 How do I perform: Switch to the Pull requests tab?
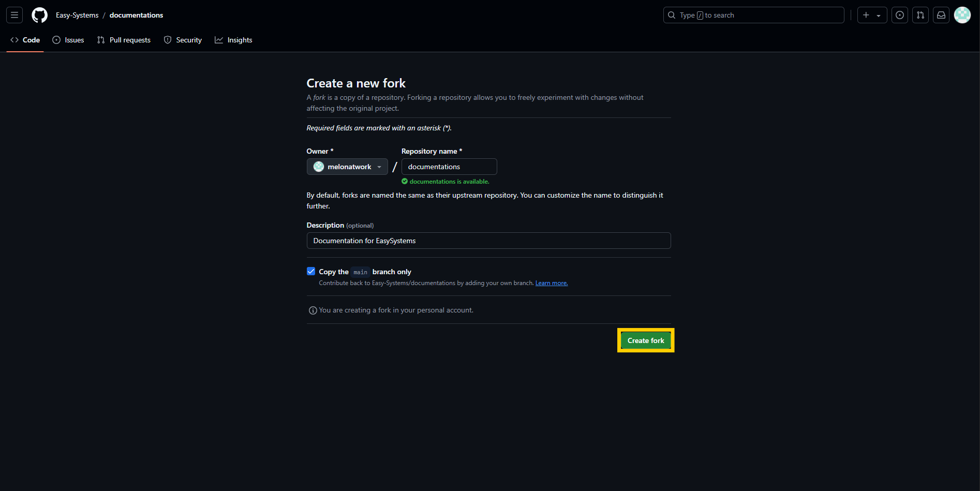[124, 40]
